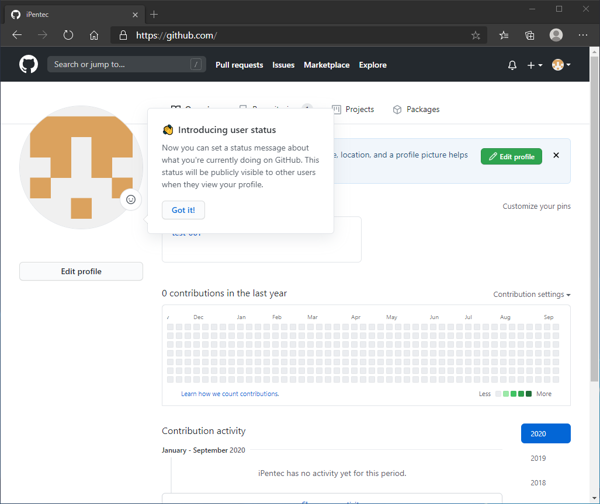Screen dimensions: 600x504
Task: Reload the page with refresh icon
Action: click(68, 35)
